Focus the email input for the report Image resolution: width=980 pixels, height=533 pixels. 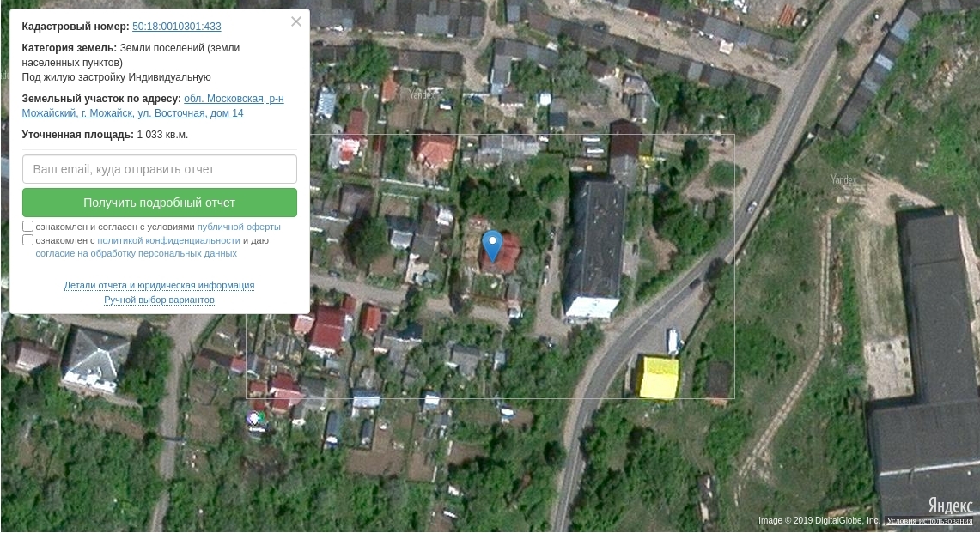(x=160, y=169)
